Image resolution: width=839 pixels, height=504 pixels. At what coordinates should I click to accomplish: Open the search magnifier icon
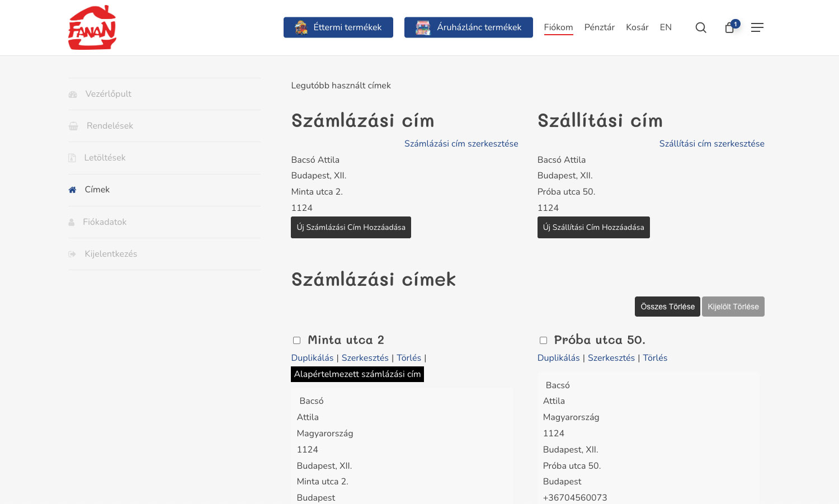pyautogui.click(x=700, y=27)
